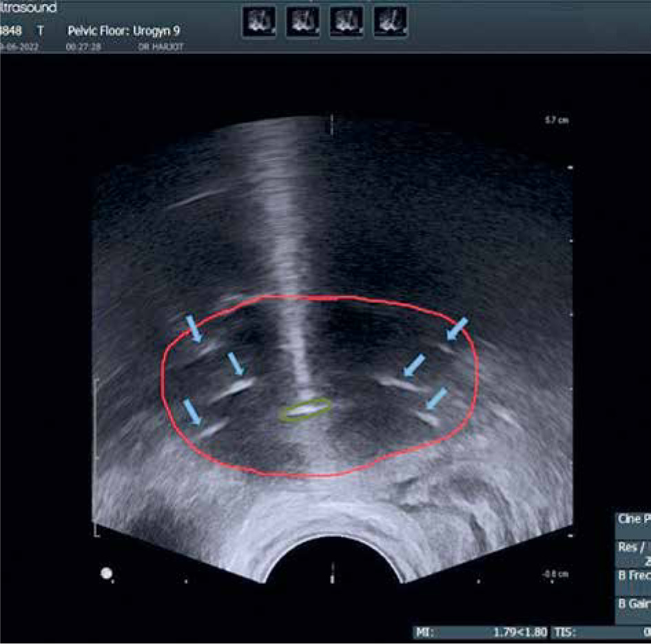651x644 pixels.
Task: Click the white orientation dot marker
Action: (107, 572)
